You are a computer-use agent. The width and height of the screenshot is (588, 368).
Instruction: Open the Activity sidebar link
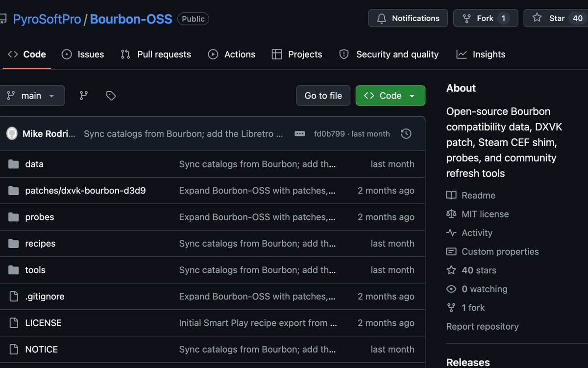tap(477, 233)
